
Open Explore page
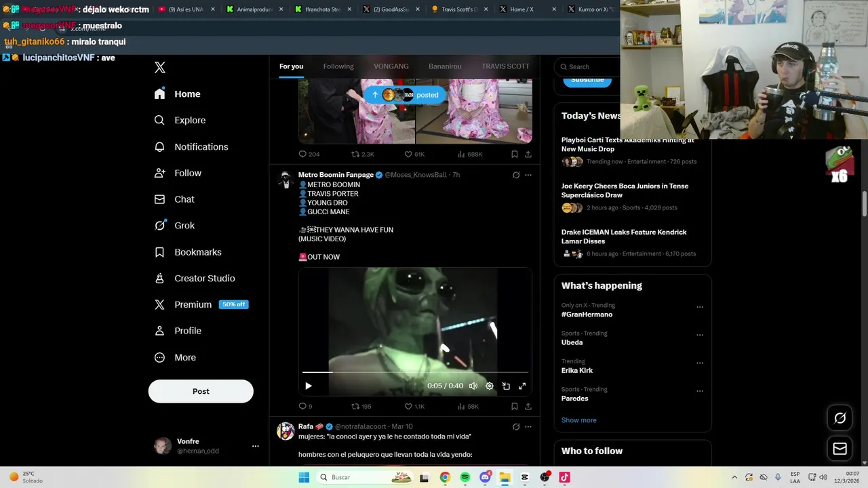pos(180,120)
